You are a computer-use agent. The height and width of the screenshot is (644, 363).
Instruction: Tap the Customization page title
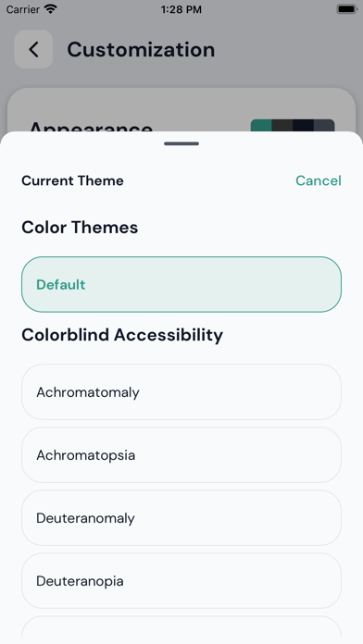pyautogui.click(x=141, y=50)
